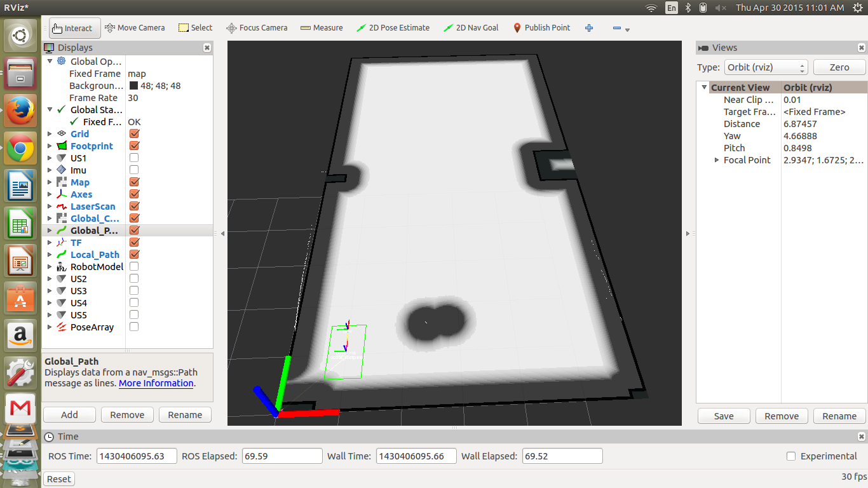Enable the US1 display checkbox

[x=134, y=158]
